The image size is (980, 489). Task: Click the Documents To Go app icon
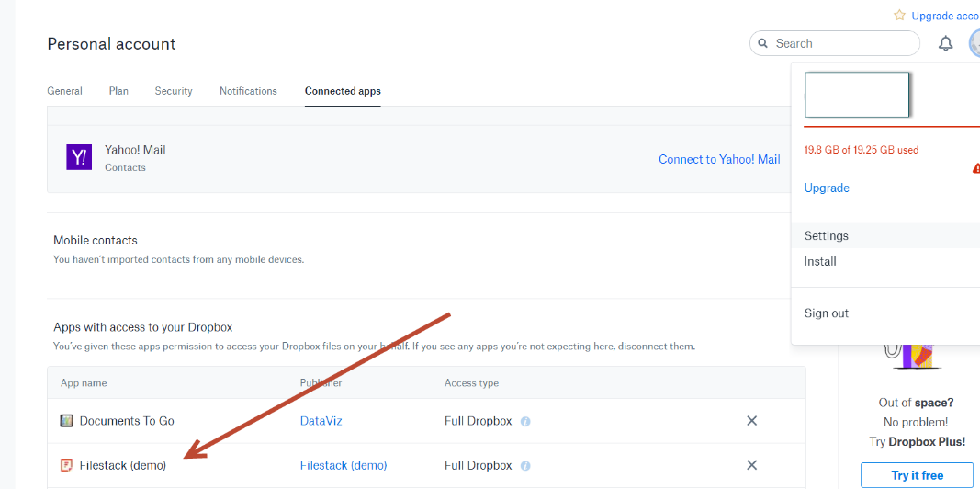tap(66, 421)
